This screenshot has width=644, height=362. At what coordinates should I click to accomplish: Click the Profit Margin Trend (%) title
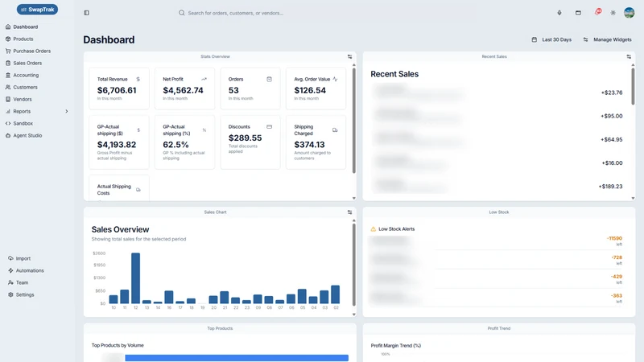[395, 346]
